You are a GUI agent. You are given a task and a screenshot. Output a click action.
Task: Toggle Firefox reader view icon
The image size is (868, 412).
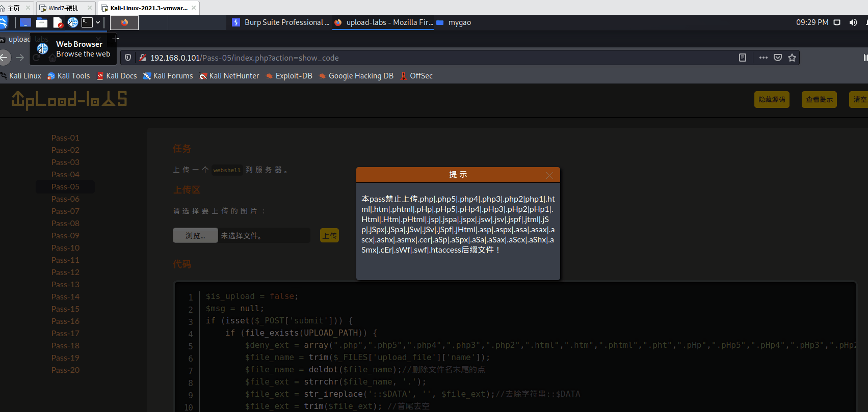click(743, 58)
